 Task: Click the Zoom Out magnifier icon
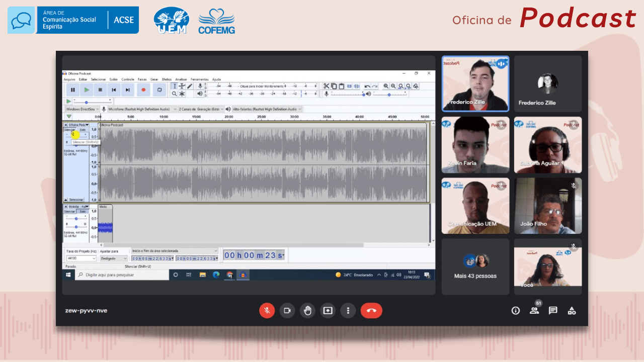pos(393,86)
